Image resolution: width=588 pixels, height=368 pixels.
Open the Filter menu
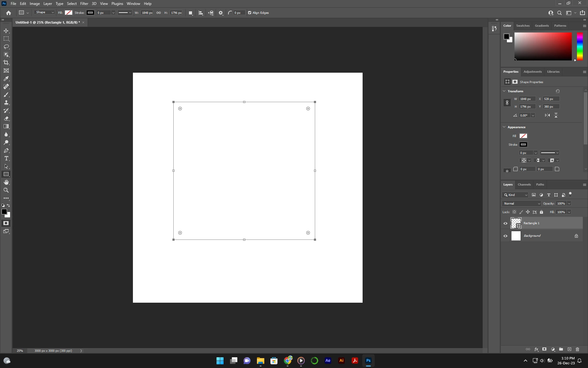click(x=84, y=4)
